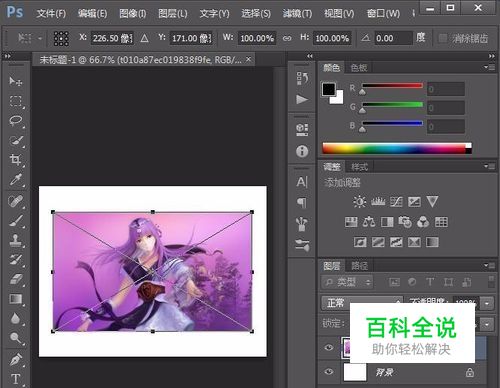Select the Eyedropper tool
500x388 pixels.
(15, 180)
